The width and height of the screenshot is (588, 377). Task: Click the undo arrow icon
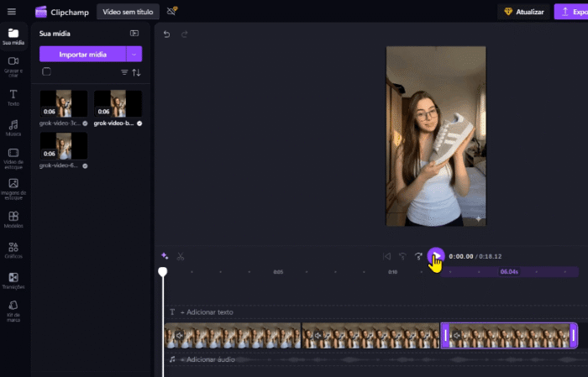(x=166, y=34)
